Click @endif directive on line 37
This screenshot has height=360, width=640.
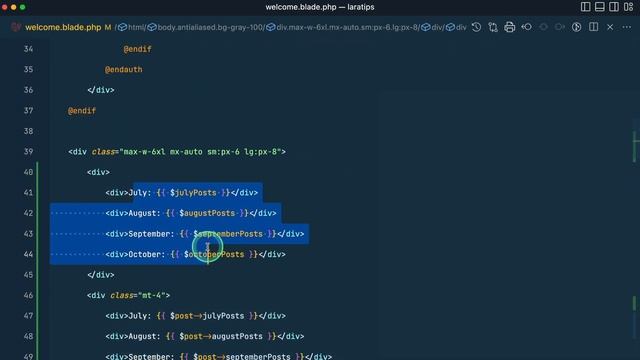coord(82,111)
